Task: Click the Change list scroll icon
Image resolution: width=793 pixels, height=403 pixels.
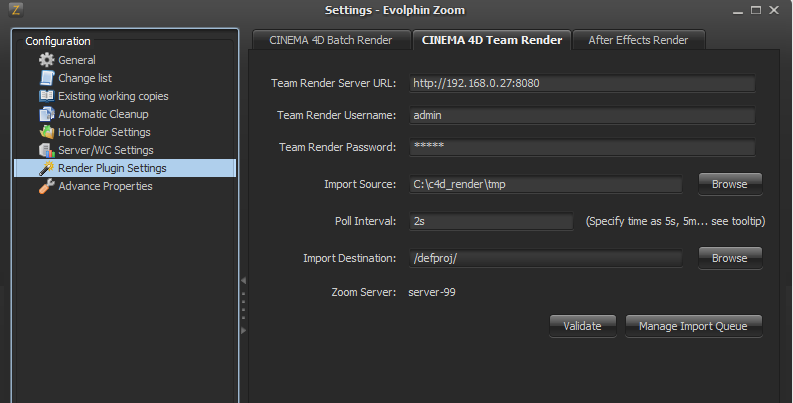Action: point(47,78)
